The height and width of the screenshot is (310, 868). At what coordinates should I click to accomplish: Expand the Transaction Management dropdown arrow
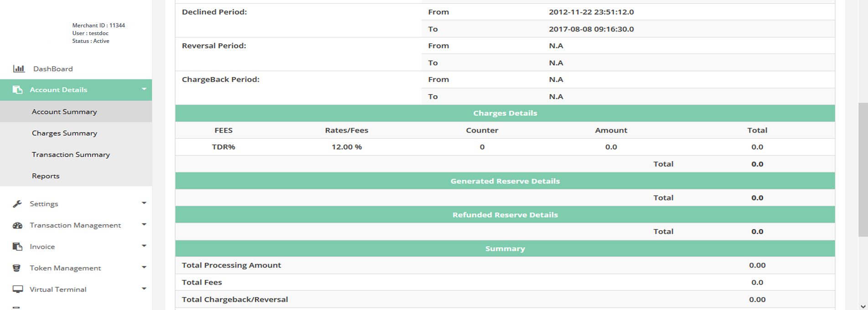(144, 225)
